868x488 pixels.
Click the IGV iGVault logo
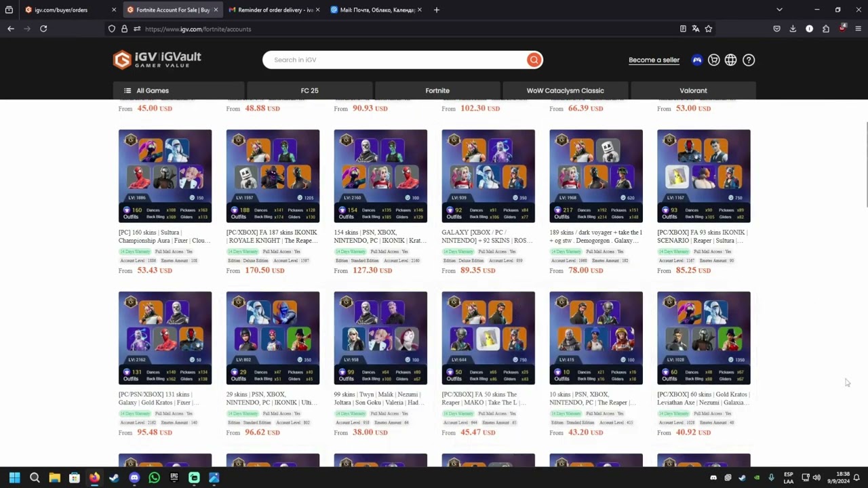pyautogui.click(x=157, y=60)
